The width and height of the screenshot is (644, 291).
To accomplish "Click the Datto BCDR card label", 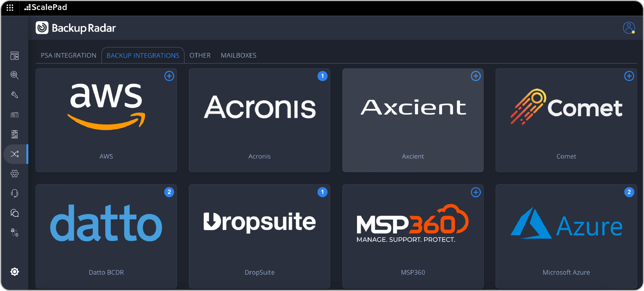I will 106,273.
